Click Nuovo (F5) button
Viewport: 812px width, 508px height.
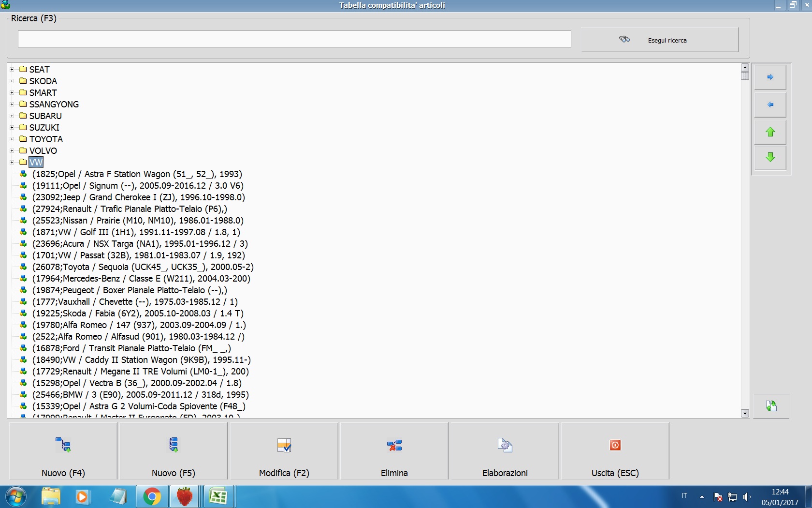(x=174, y=451)
